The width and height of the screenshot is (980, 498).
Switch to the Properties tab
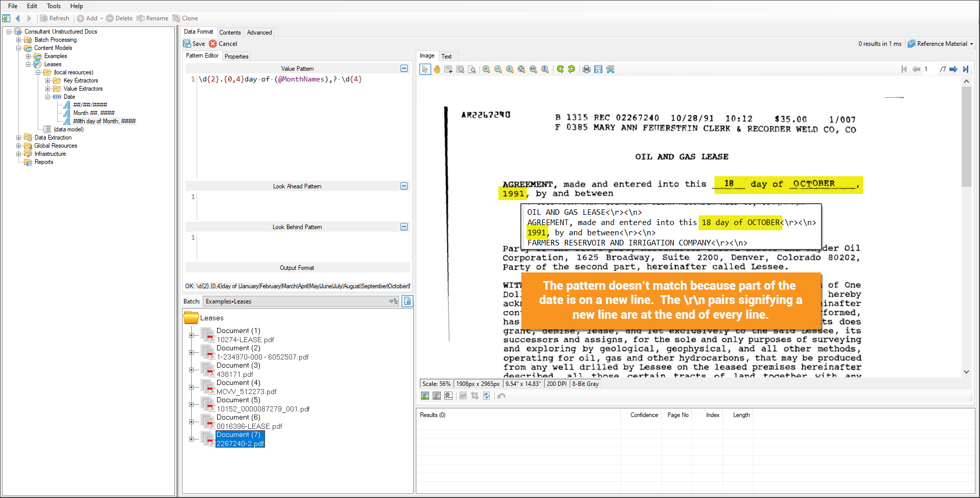point(236,57)
